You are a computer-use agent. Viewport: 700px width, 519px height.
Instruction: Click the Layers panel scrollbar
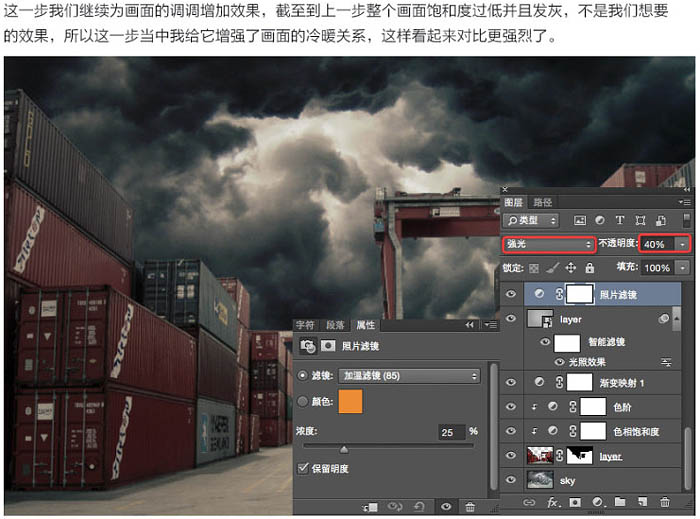click(687, 457)
